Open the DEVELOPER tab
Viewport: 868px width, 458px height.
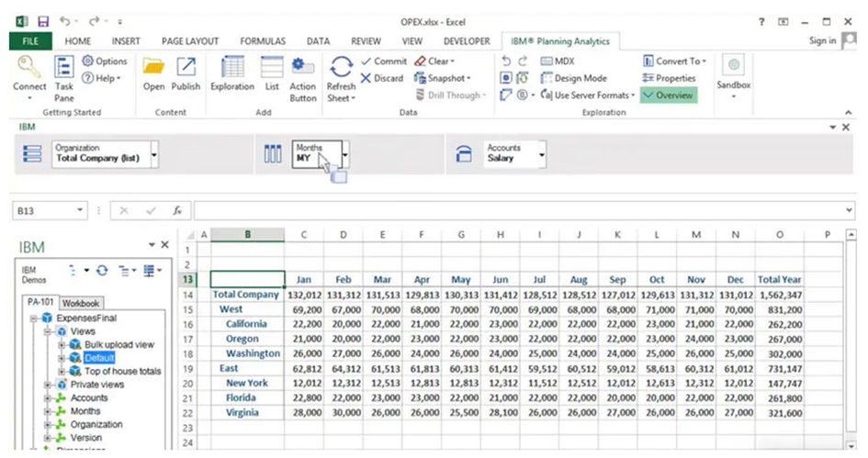pyautogui.click(x=467, y=41)
